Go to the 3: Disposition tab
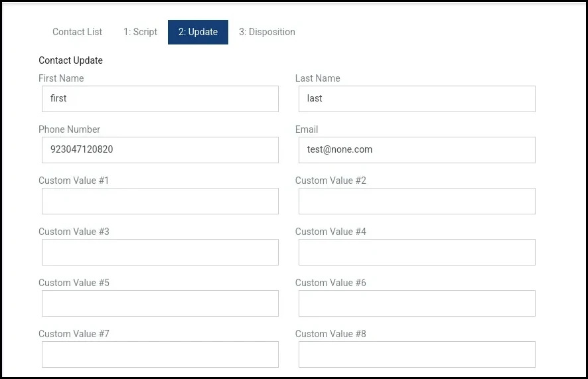Screen dimensions: 588x379 point(267,32)
